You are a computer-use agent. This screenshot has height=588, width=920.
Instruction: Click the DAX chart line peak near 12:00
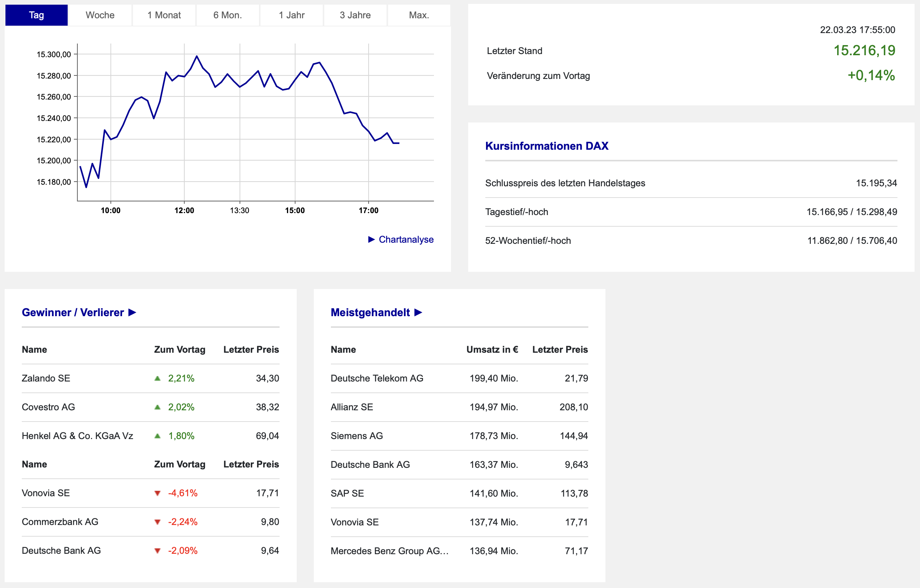coord(197,56)
